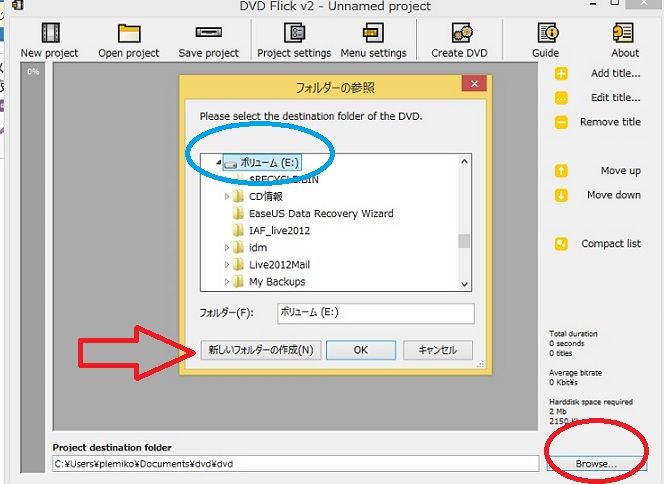This screenshot has height=484, width=664.
Task: Select the CD情報 folder icon
Action: (x=238, y=196)
